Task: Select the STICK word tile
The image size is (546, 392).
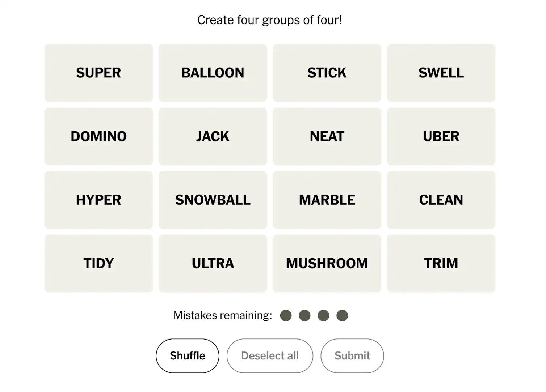Action: [327, 73]
